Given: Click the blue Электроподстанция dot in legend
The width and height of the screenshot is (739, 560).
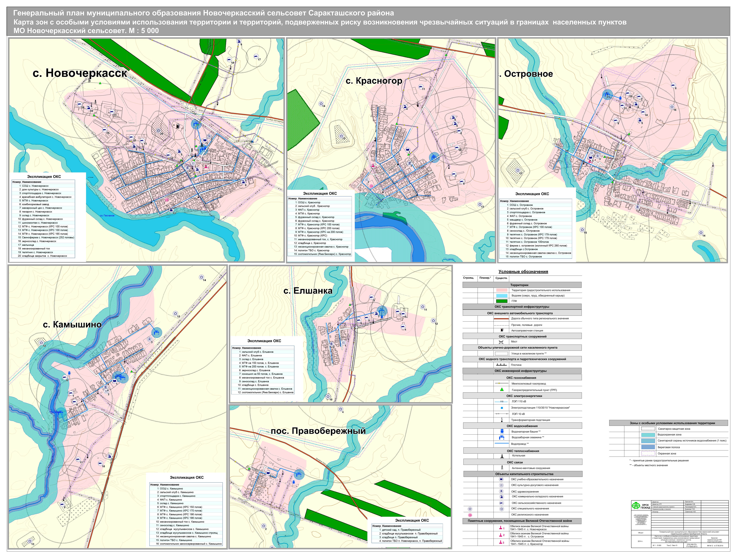Looking at the screenshot, I should click(502, 408).
